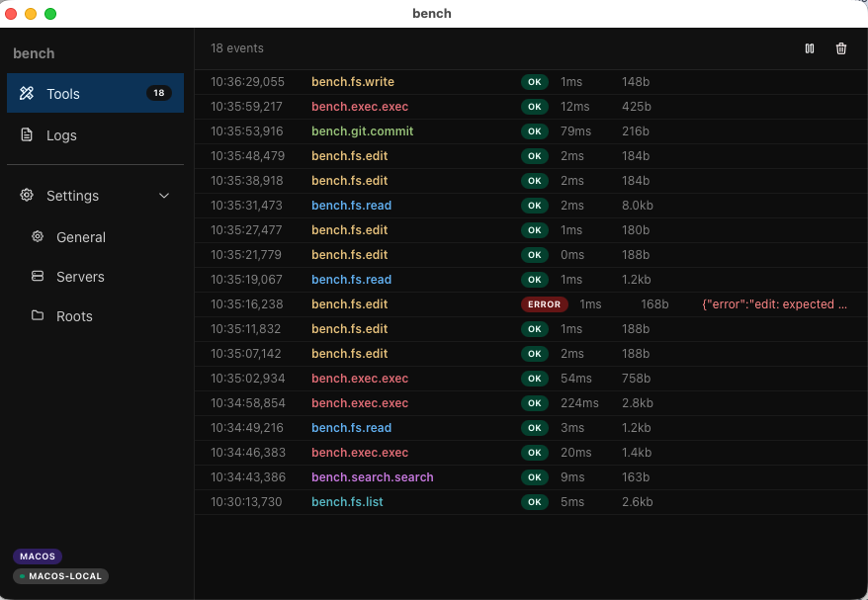This screenshot has width=868, height=600.
Task: Click the bench title in sidebar
Action: [x=34, y=53]
